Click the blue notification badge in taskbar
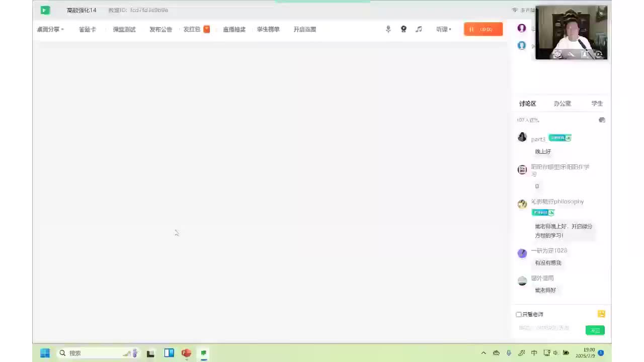The width and height of the screenshot is (644, 362). point(601,353)
